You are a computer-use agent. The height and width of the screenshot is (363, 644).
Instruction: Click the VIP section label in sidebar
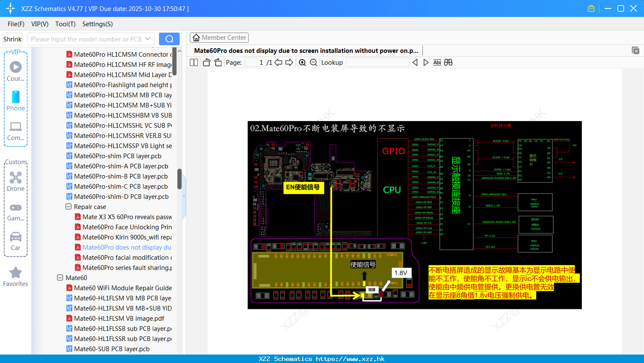click(16, 52)
